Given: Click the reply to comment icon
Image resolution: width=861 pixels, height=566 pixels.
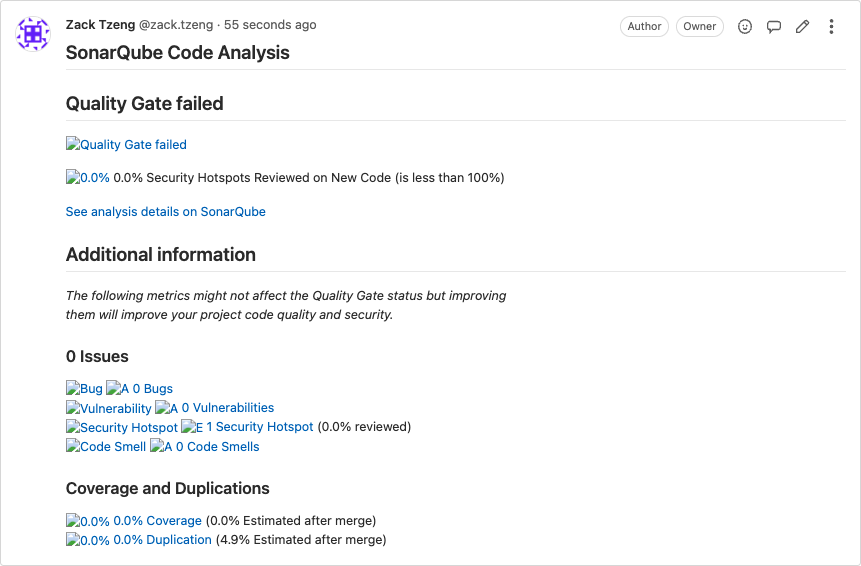Looking at the screenshot, I should pyautogui.click(x=774, y=27).
